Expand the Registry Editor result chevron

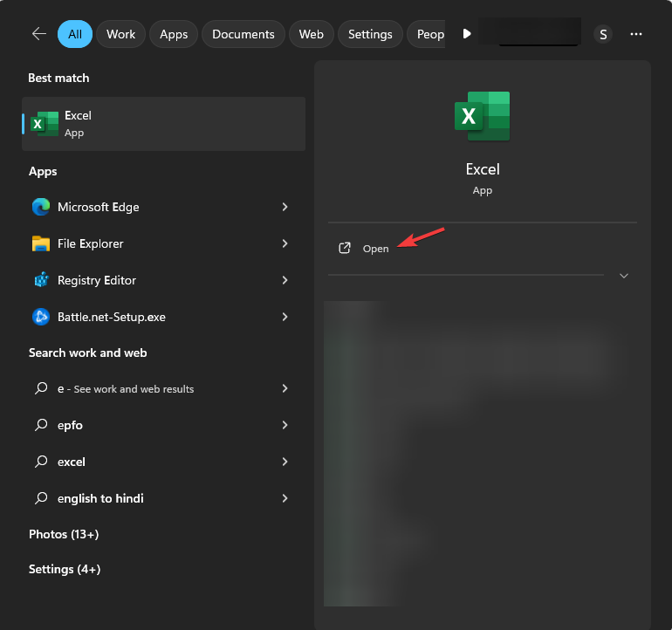[285, 280]
